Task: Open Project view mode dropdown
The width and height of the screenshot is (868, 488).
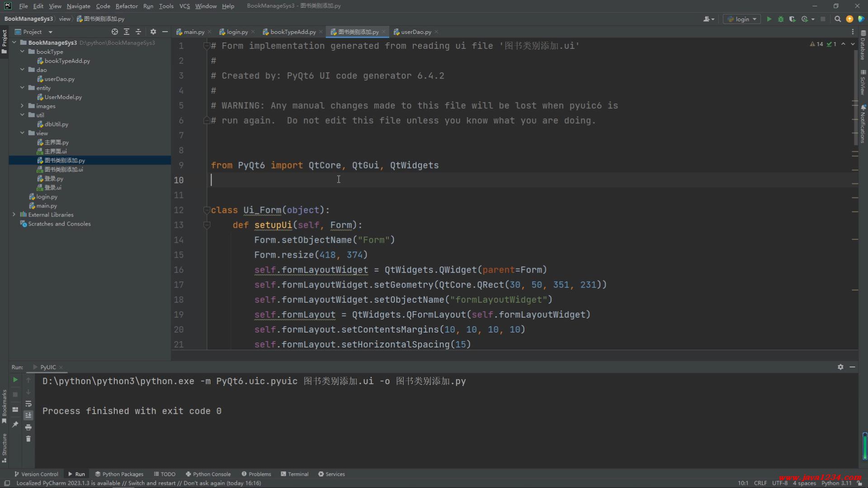Action: pos(50,32)
